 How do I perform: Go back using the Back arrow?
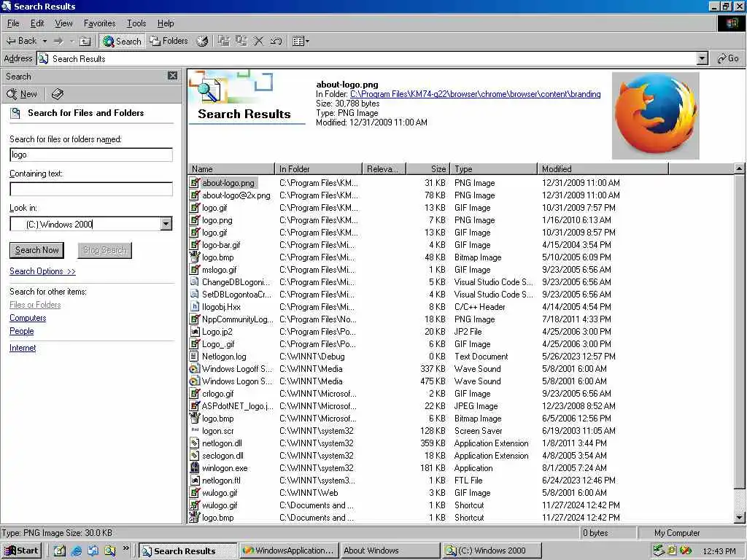point(21,41)
